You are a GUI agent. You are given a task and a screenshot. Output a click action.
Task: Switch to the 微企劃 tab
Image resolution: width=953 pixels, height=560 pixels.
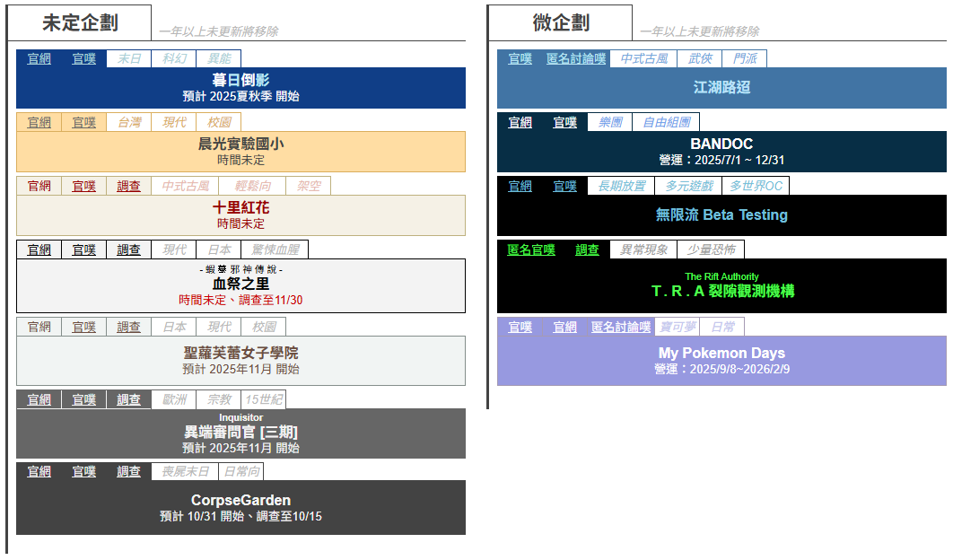tap(560, 23)
